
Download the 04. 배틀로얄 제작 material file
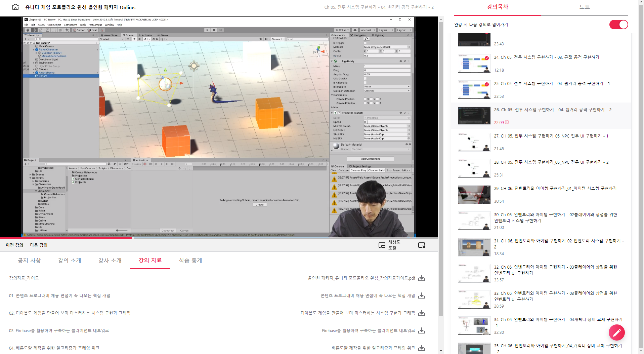click(x=422, y=348)
